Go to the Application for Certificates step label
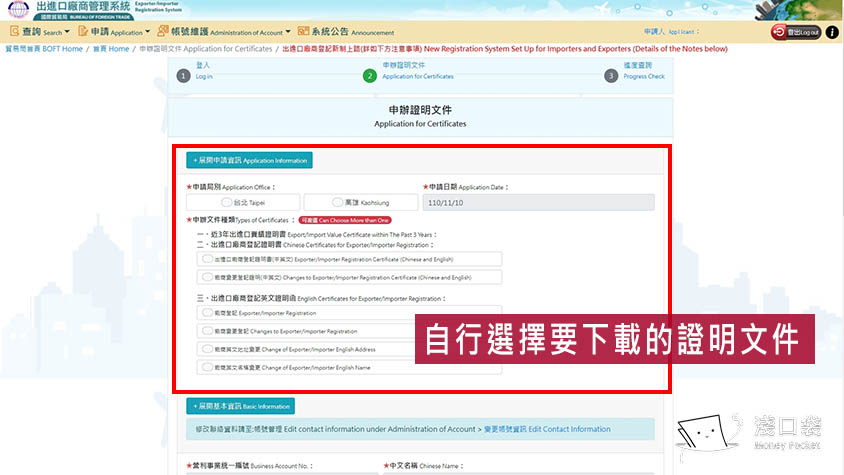Viewport: 844px width, 475px height. click(418, 71)
